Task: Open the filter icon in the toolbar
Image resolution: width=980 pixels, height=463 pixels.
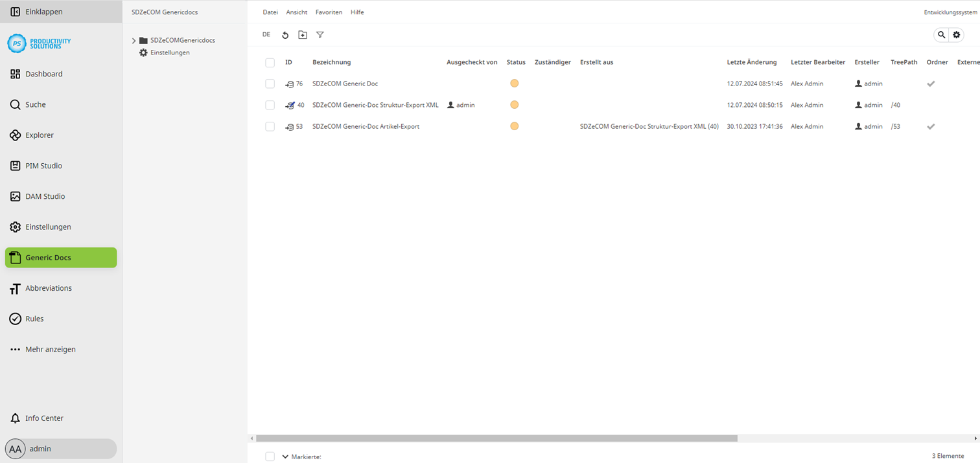Action: [x=320, y=34]
